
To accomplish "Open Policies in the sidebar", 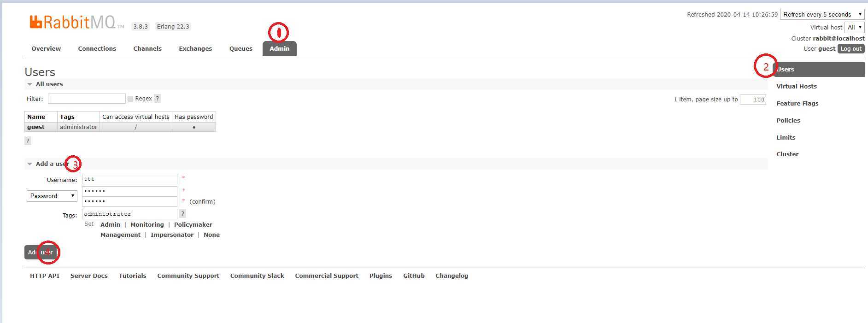I will pos(788,120).
